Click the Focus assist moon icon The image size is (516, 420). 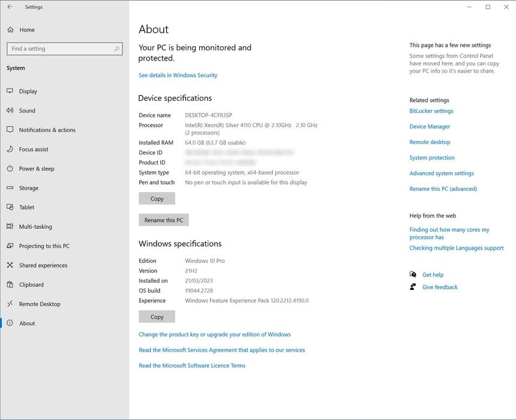coord(10,149)
